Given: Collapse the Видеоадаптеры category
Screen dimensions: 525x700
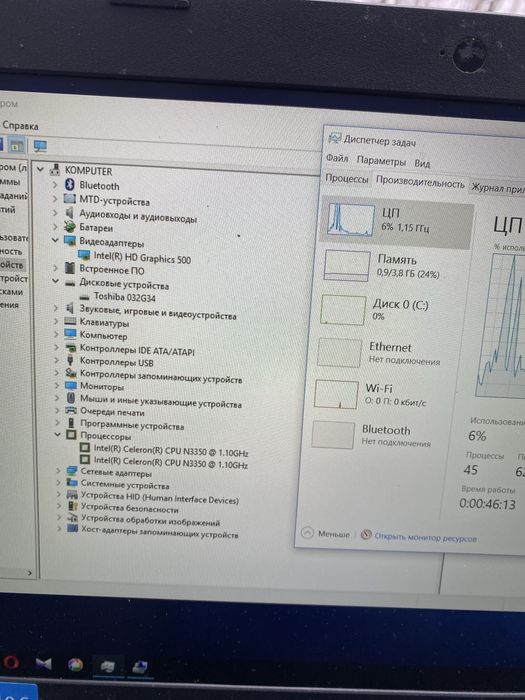Looking at the screenshot, I should click(55, 240).
